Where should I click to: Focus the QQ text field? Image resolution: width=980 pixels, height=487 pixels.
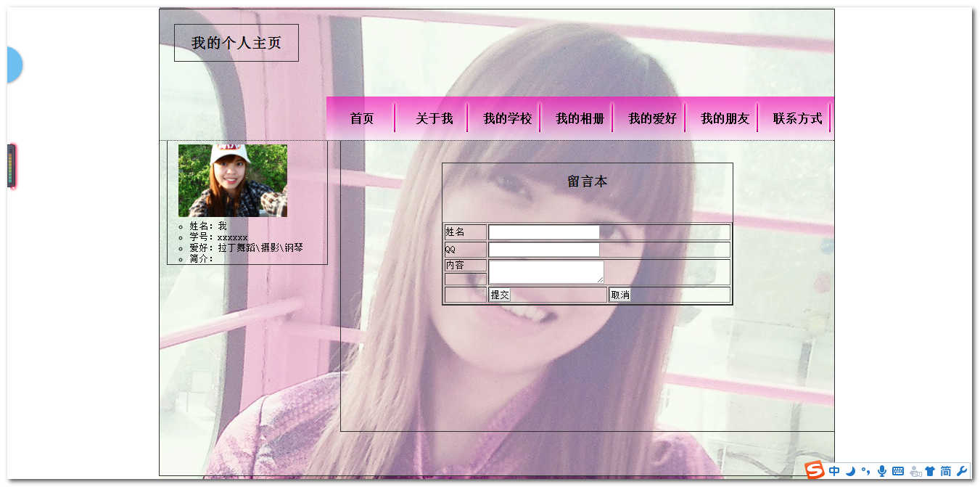544,250
